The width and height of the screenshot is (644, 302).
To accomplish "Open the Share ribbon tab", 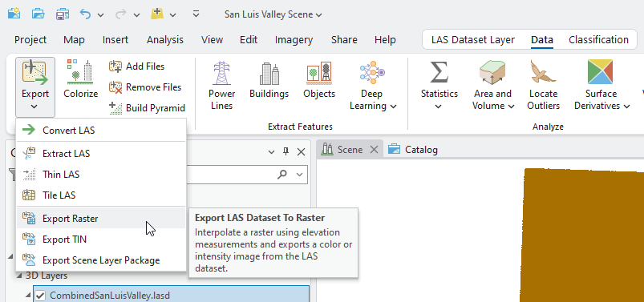I will [x=344, y=40].
